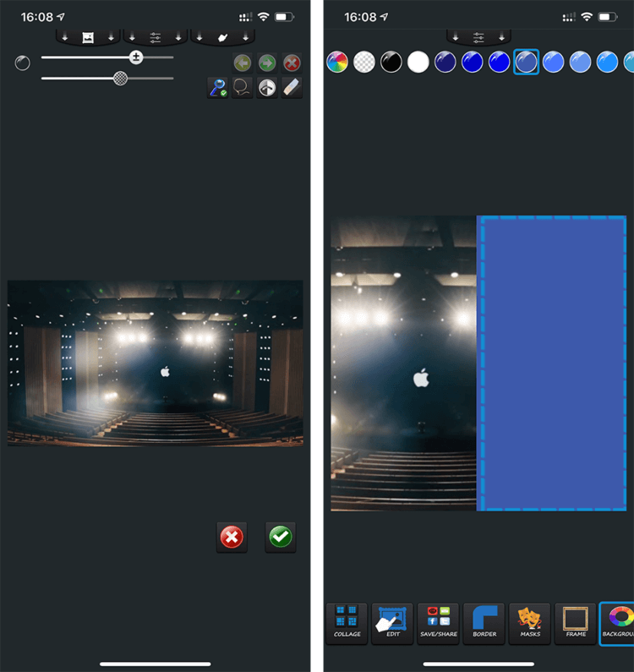Open image pull-down tab on left screen

point(88,37)
